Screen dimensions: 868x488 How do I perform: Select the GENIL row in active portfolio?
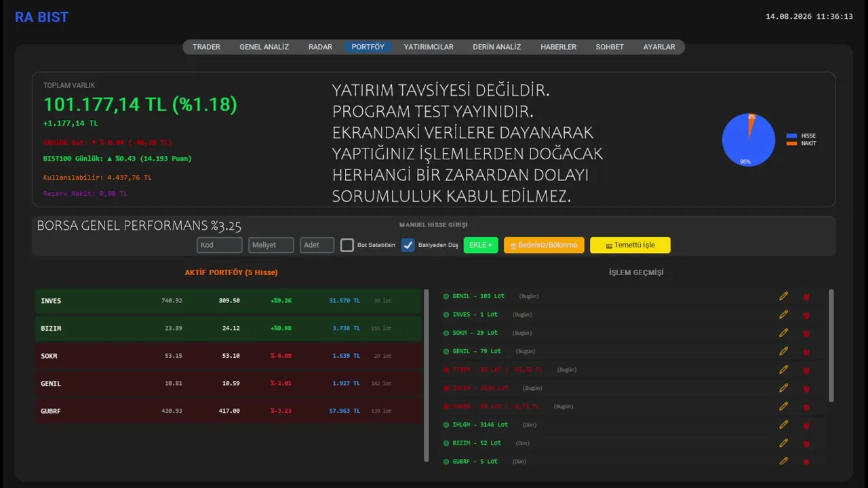pyautogui.click(x=229, y=383)
